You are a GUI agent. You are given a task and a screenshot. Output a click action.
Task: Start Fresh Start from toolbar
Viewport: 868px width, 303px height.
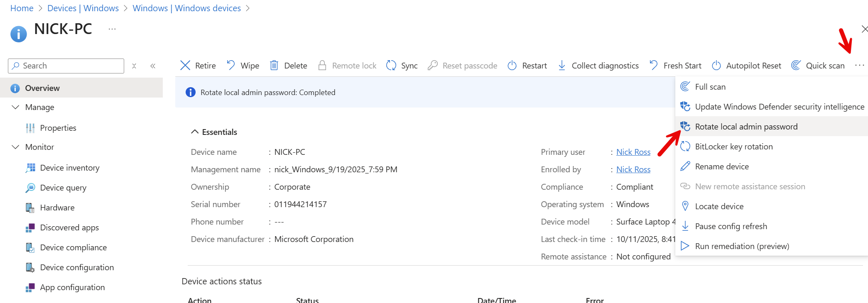[675, 66]
